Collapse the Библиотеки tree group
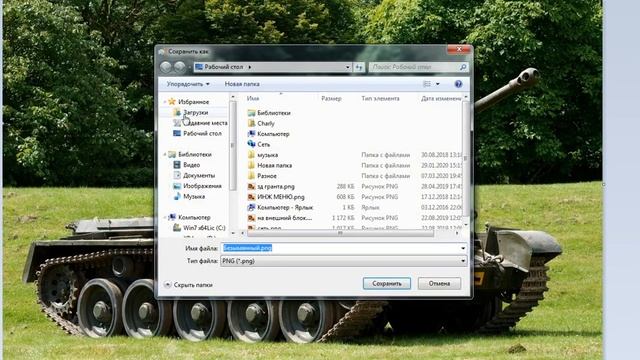 165,154
